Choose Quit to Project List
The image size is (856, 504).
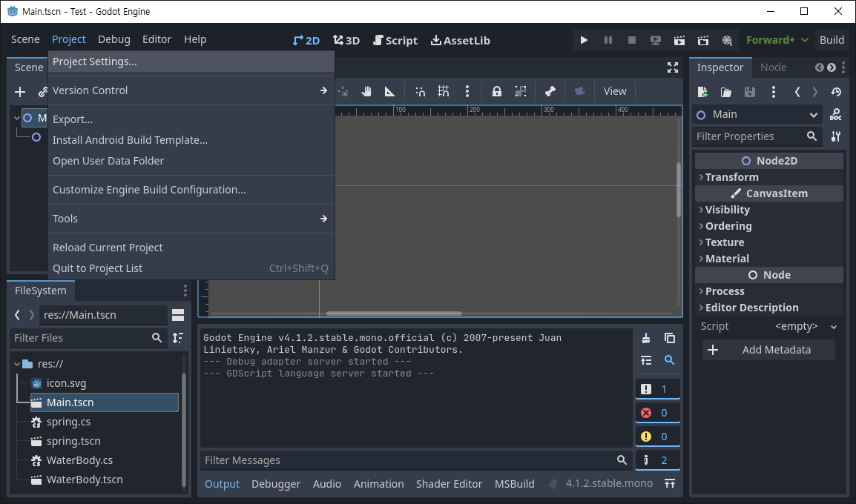click(x=191, y=268)
